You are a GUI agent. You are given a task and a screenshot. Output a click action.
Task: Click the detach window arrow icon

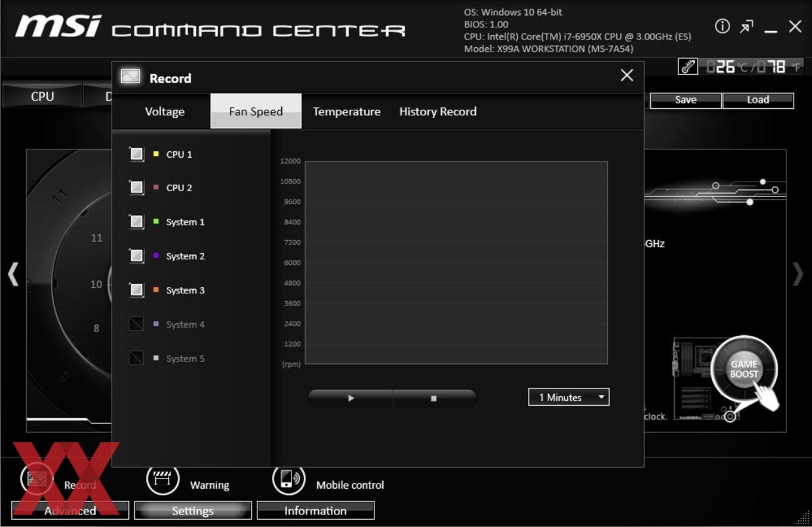pyautogui.click(x=746, y=26)
